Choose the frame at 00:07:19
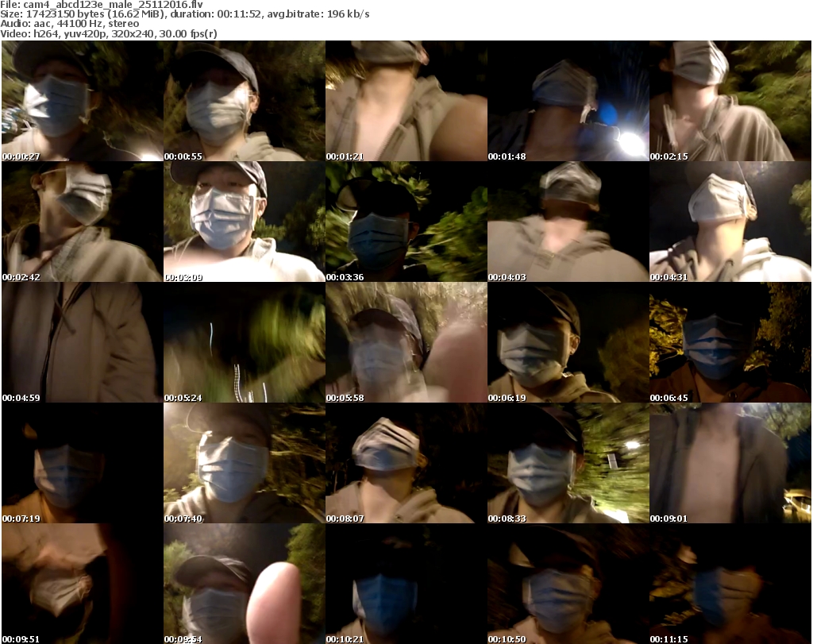 pos(83,463)
